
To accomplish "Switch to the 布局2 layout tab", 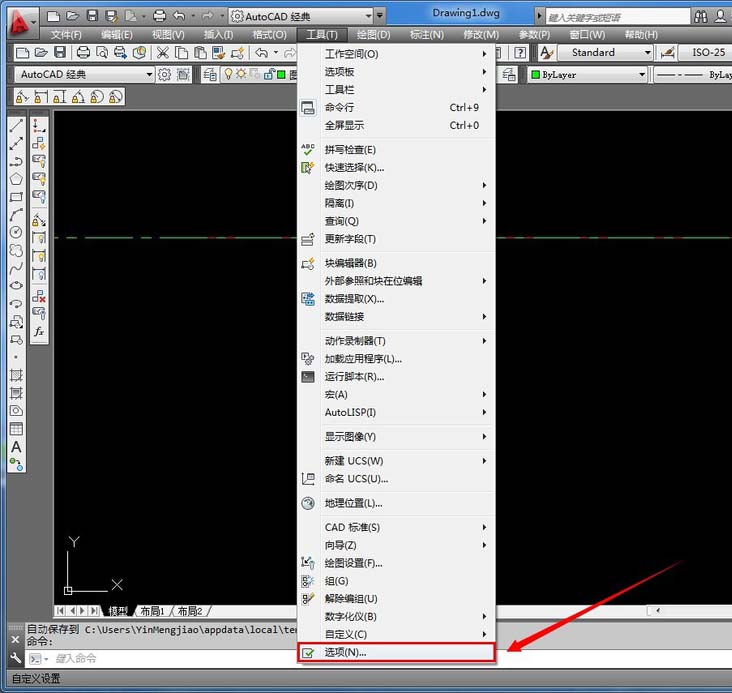I will 190,611.
